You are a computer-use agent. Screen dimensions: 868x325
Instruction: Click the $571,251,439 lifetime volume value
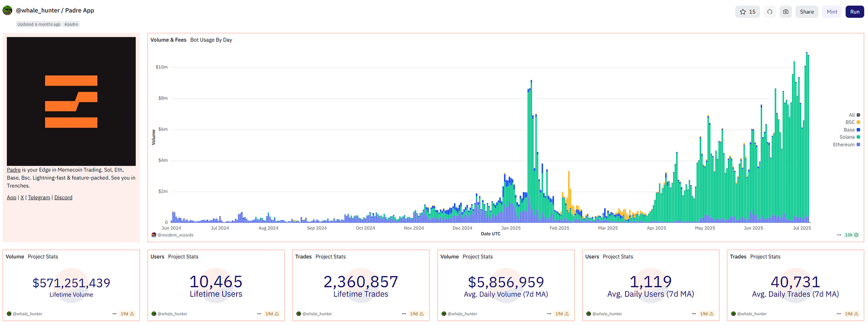[x=71, y=283]
